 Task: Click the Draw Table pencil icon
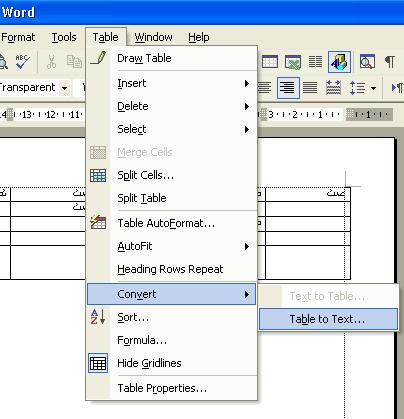tap(98, 58)
